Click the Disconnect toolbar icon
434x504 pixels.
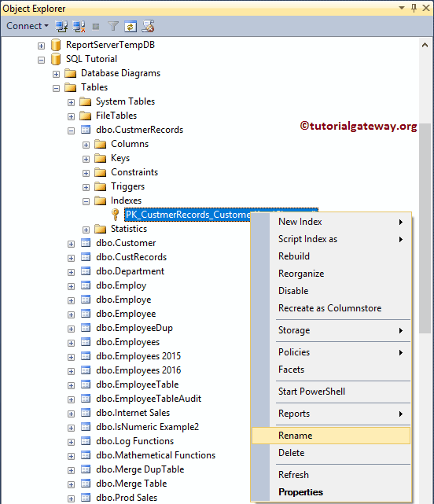[79, 27]
